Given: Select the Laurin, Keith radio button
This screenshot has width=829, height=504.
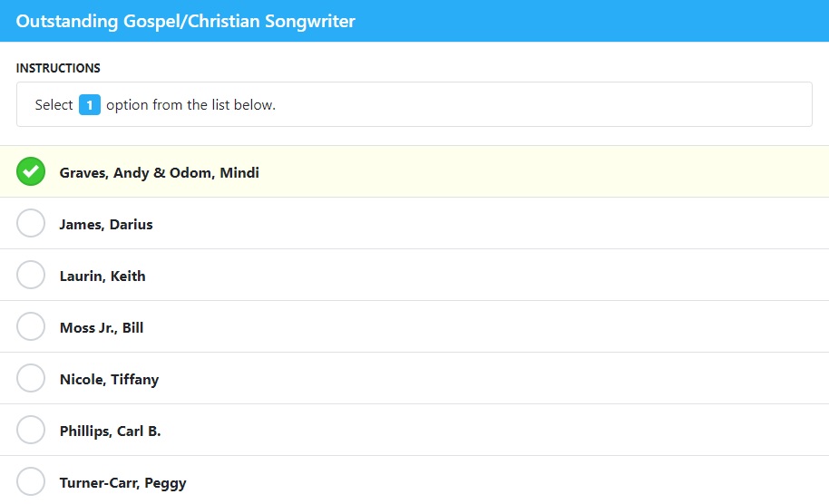Looking at the screenshot, I should click(x=31, y=275).
